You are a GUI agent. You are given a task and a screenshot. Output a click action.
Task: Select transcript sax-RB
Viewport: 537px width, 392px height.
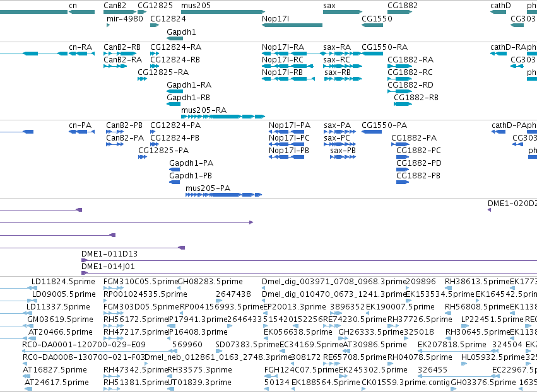[x=338, y=72]
